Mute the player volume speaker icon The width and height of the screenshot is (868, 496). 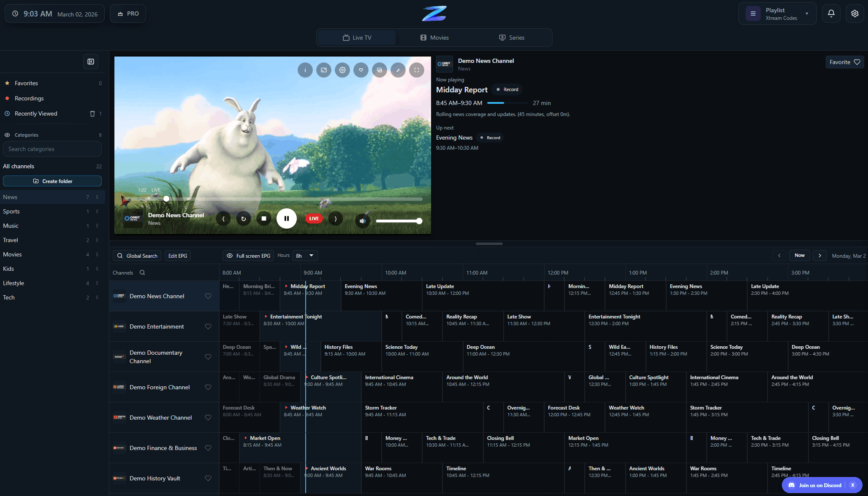click(362, 220)
